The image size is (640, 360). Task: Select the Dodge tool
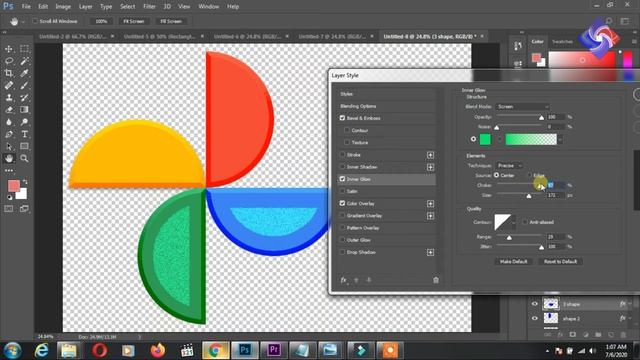click(24, 122)
